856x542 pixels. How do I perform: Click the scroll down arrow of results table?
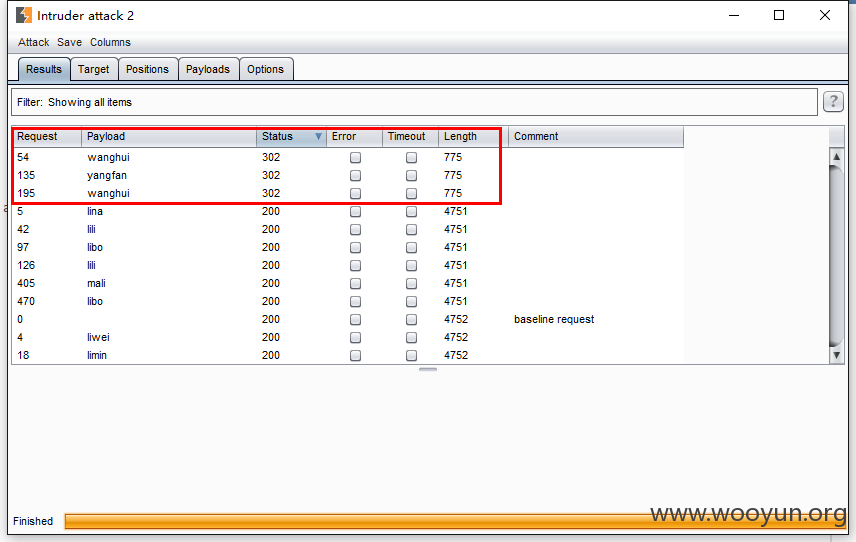click(836, 355)
